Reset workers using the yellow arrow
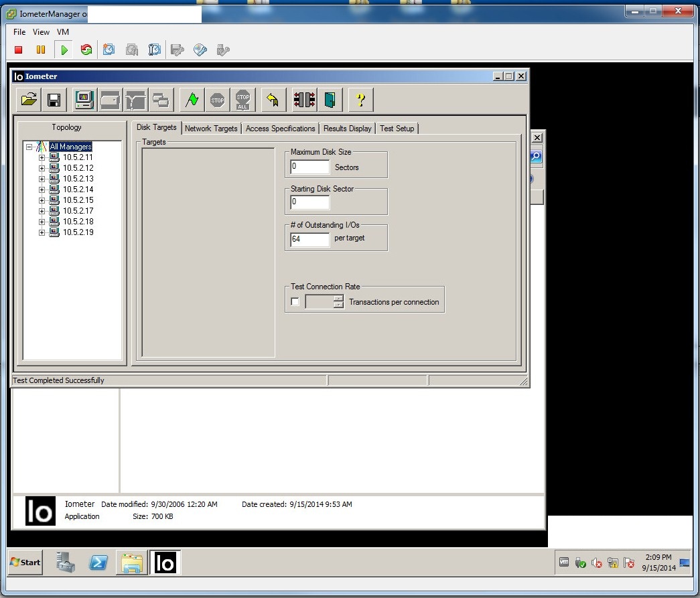Viewport: 700px width, 598px height. tap(273, 99)
